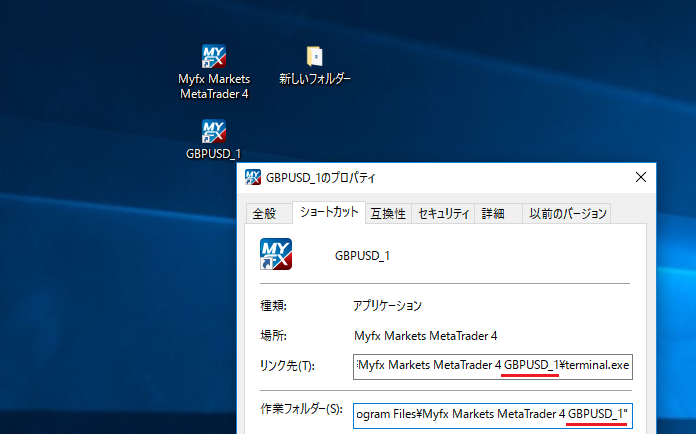696x434 pixels.
Task: Click the title bar icon of GBPUSD_1 properties
Action: 253,178
